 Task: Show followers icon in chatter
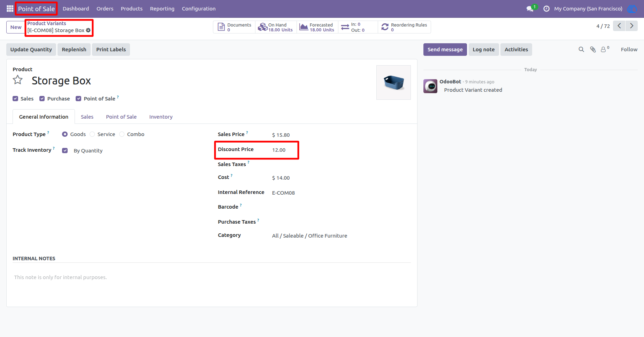[605, 49]
